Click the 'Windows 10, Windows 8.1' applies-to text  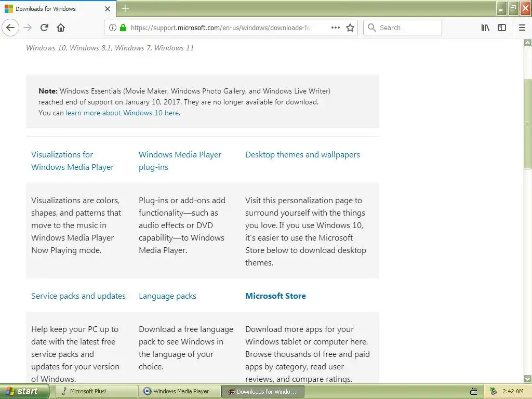[x=110, y=48]
